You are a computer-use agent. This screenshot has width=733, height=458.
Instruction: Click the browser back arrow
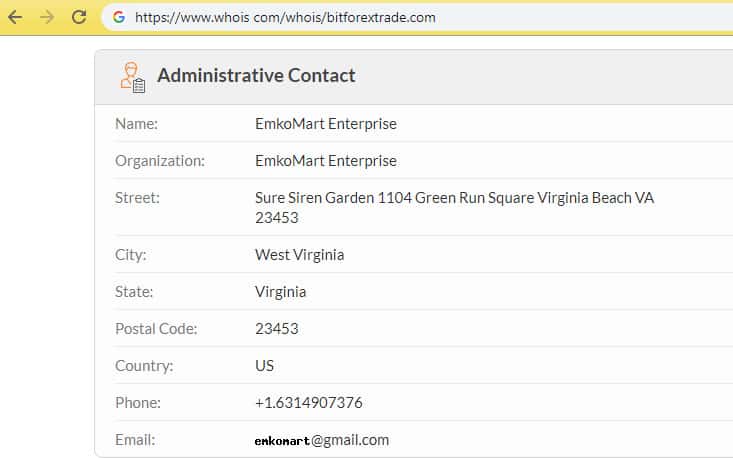pos(15,17)
